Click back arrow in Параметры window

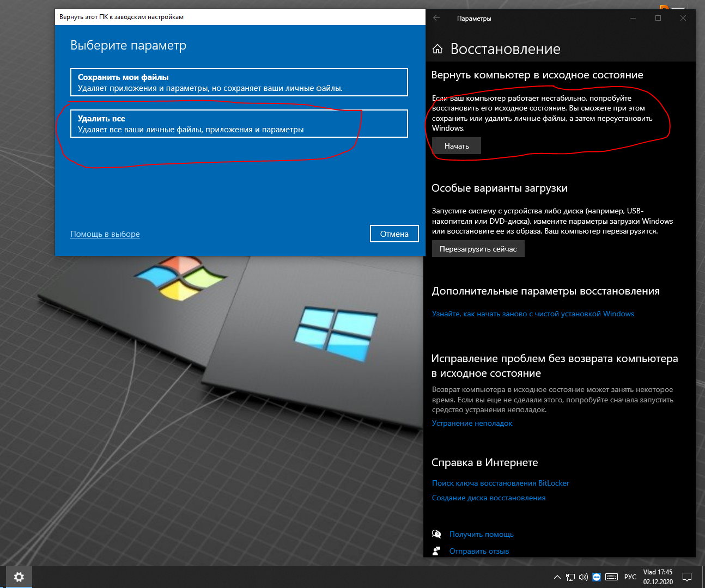[x=436, y=18]
